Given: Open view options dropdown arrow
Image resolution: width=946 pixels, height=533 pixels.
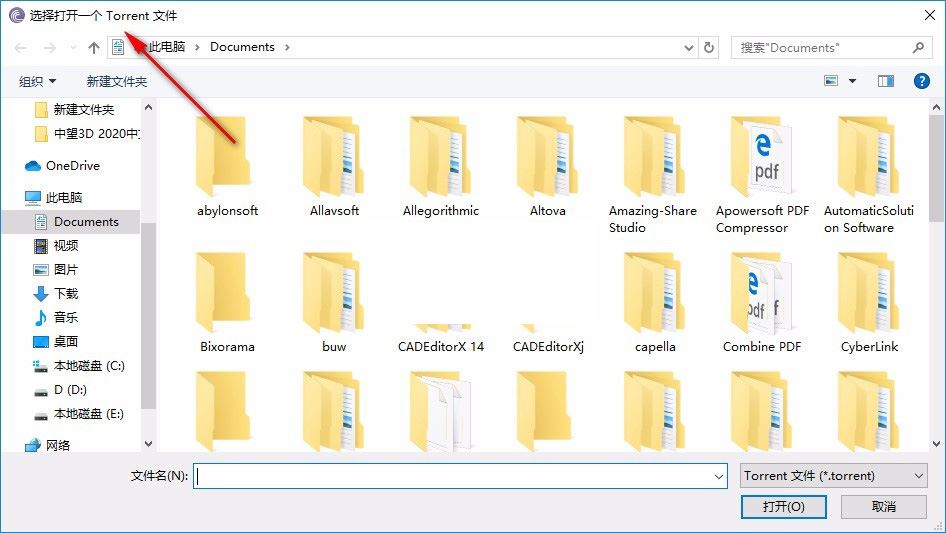Looking at the screenshot, I should tap(852, 81).
